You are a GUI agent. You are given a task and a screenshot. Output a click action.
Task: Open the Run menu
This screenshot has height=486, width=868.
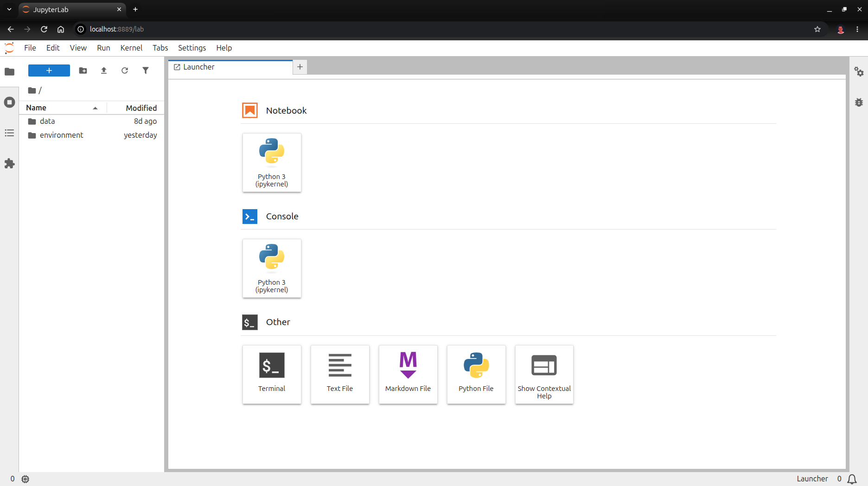point(103,48)
